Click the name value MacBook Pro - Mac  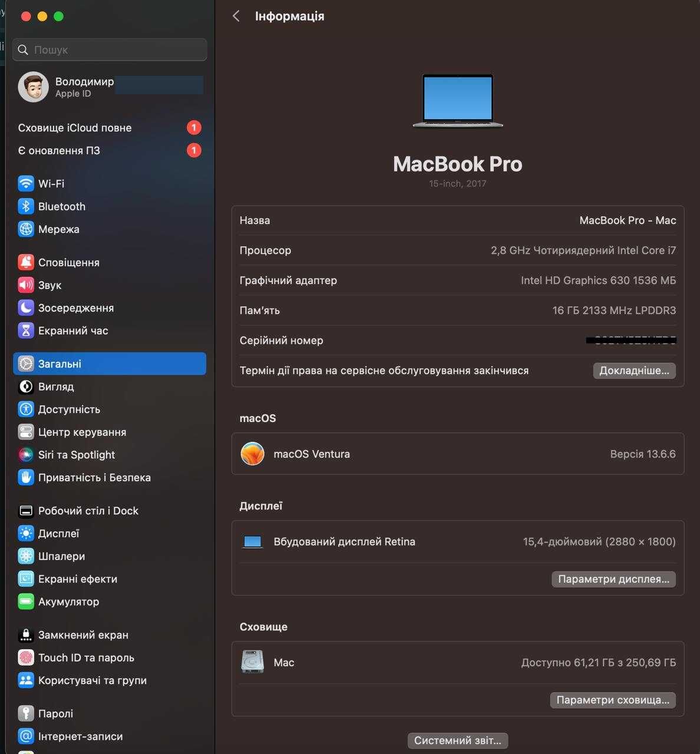[x=628, y=220]
